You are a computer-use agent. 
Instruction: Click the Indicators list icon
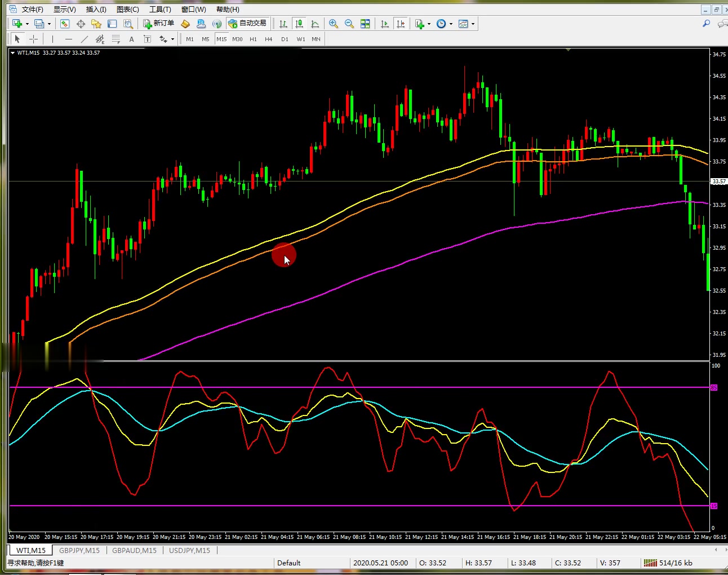(419, 24)
